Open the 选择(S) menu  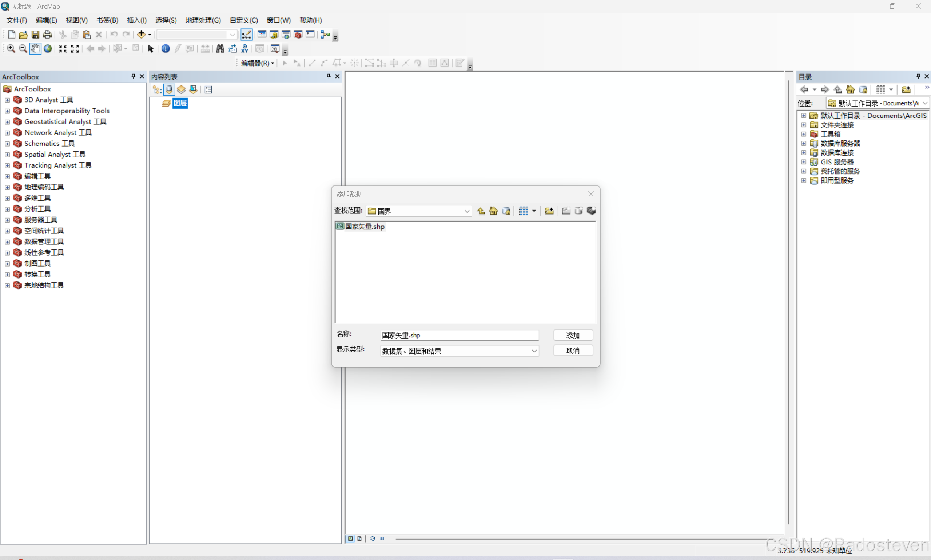166,20
